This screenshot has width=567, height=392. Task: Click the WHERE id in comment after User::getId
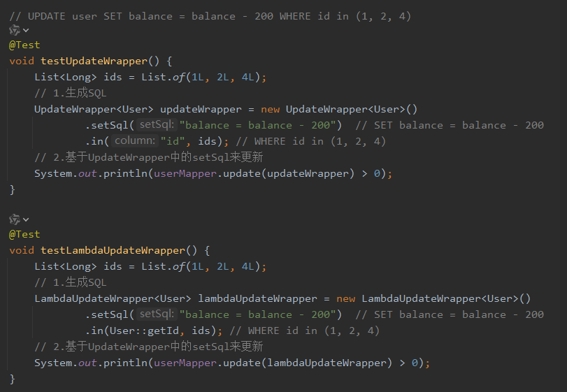[x=304, y=331]
